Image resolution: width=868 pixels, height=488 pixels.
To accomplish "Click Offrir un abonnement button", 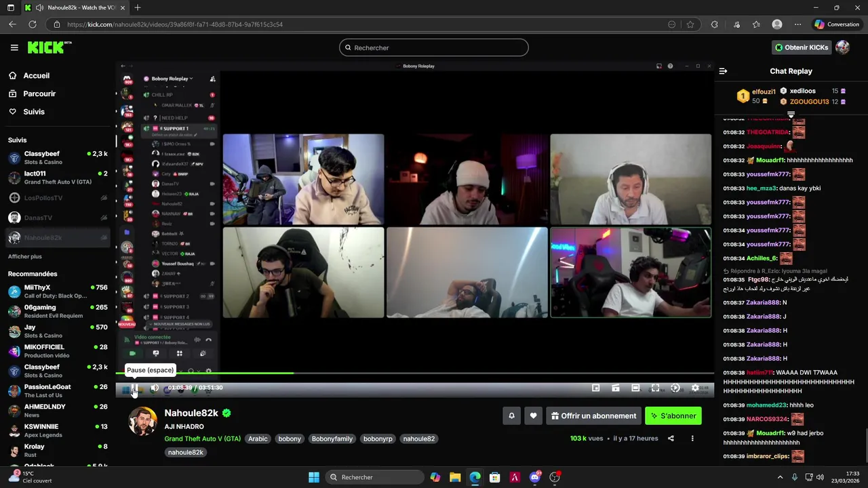I will point(593,416).
